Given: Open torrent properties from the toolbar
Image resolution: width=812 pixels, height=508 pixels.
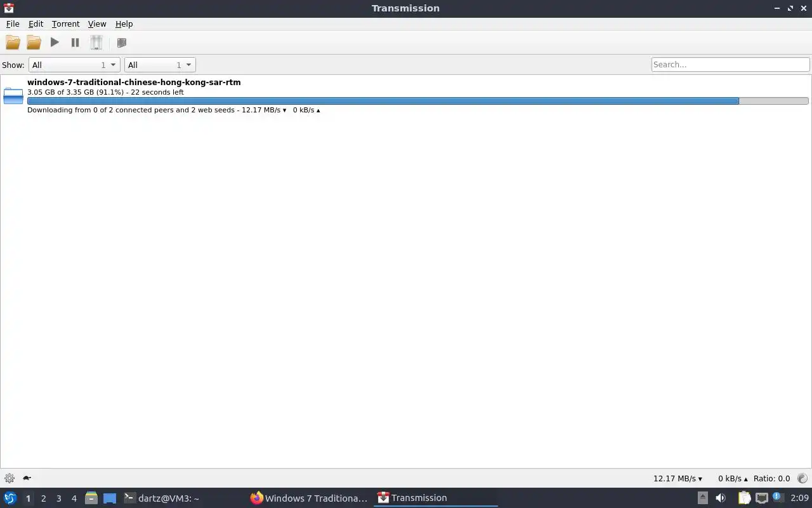Looking at the screenshot, I should click(x=122, y=43).
